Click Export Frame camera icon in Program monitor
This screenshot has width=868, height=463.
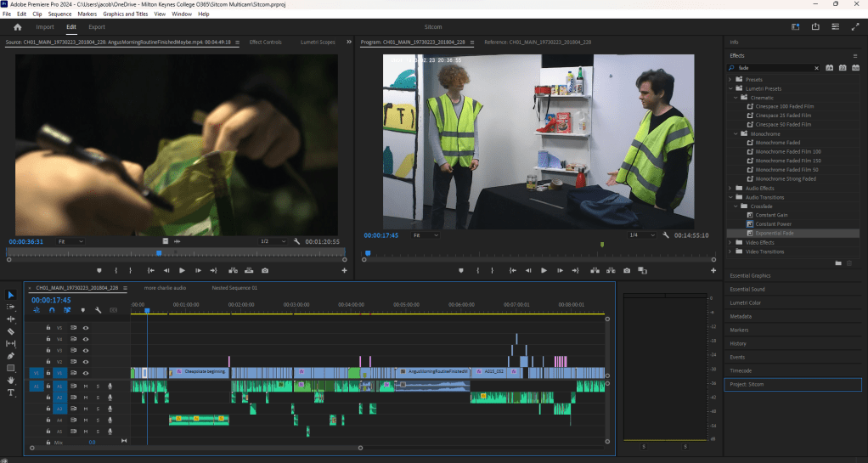pos(627,270)
